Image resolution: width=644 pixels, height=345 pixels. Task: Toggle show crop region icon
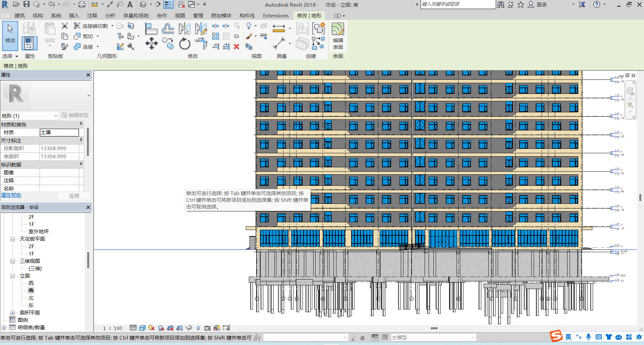click(179, 328)
